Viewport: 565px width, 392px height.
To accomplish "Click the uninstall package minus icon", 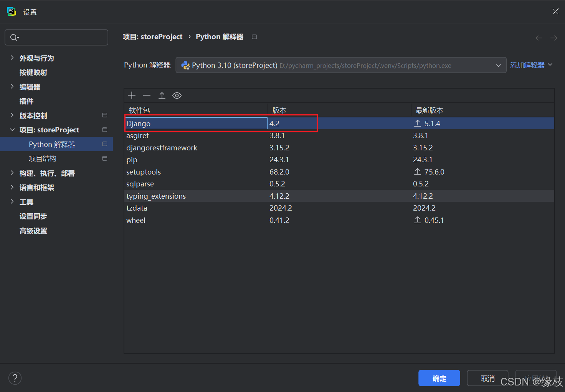I will [147, 95].
